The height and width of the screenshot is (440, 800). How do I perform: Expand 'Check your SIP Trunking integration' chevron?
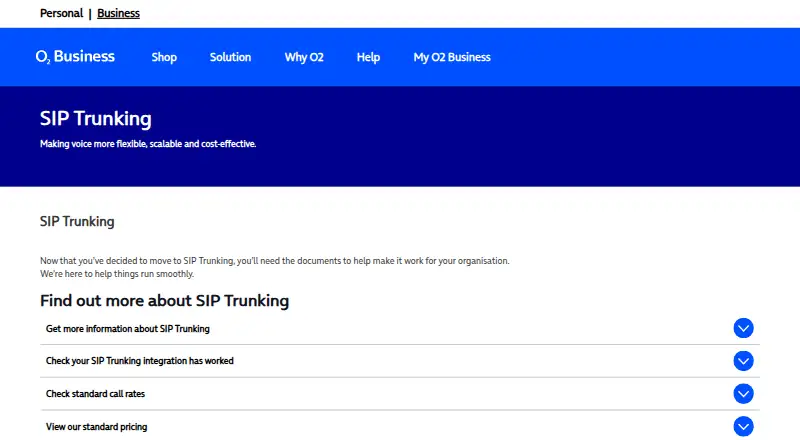tap(743, 361)
